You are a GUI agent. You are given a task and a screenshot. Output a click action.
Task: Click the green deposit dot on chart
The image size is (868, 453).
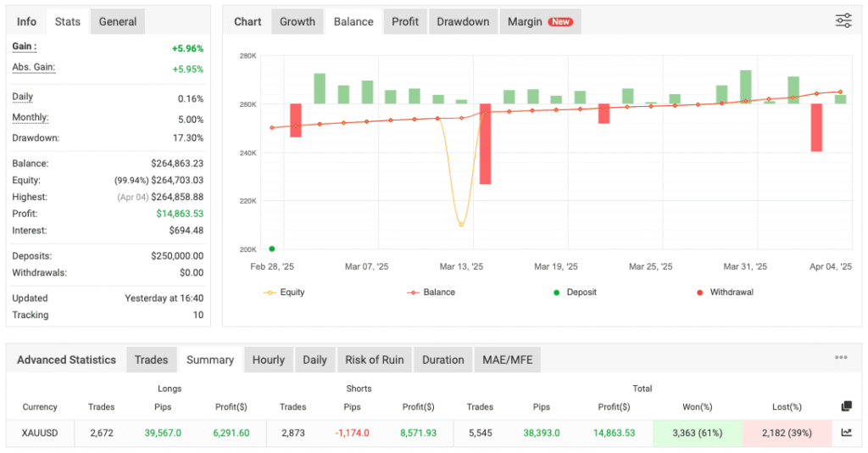click(x=272, y=249)
